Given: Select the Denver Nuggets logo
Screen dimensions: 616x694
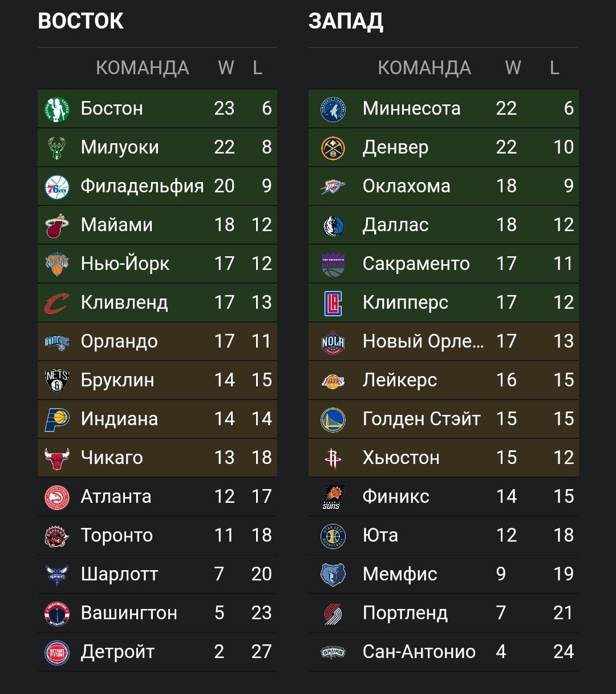Looking at the screenshot, I should [333, 147].
